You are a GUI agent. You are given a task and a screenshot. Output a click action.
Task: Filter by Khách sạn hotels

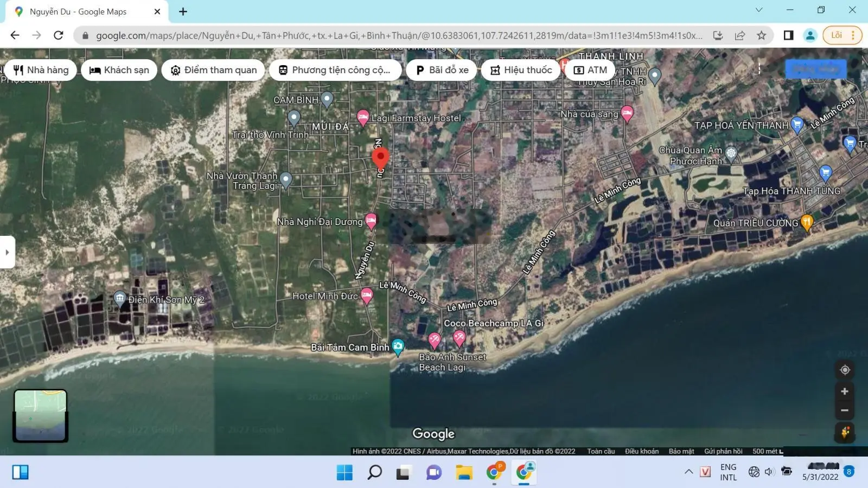tap(119, 70)
